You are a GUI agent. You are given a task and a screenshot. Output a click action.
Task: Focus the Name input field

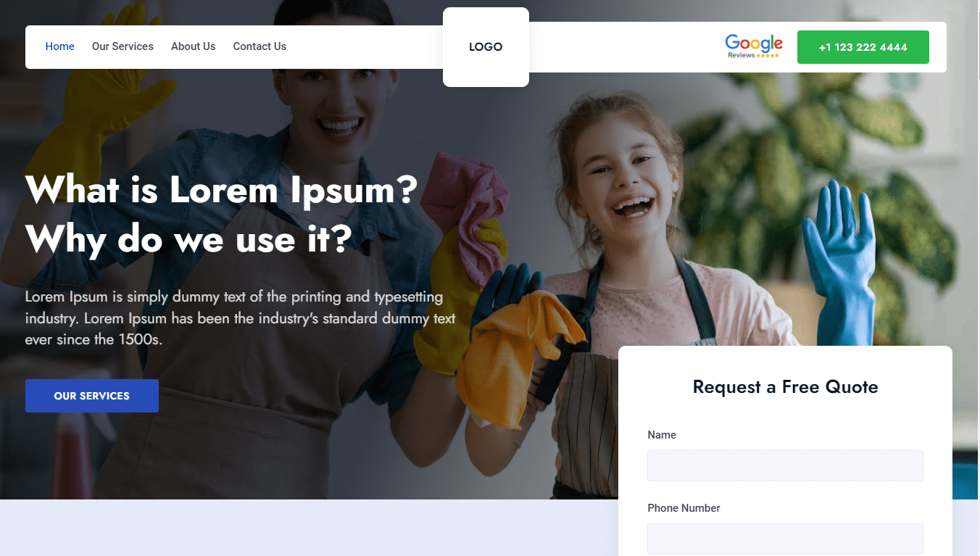pyautogui.click(x=785, y=465)
